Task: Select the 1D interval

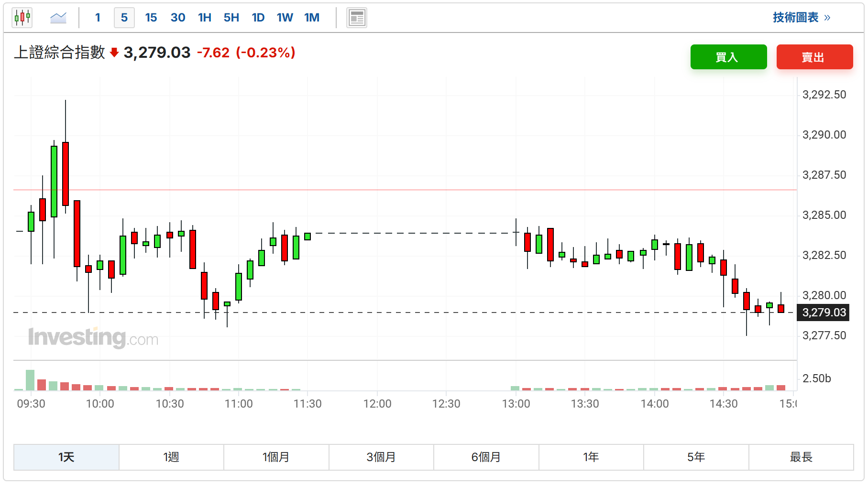Action: (258, 18)
